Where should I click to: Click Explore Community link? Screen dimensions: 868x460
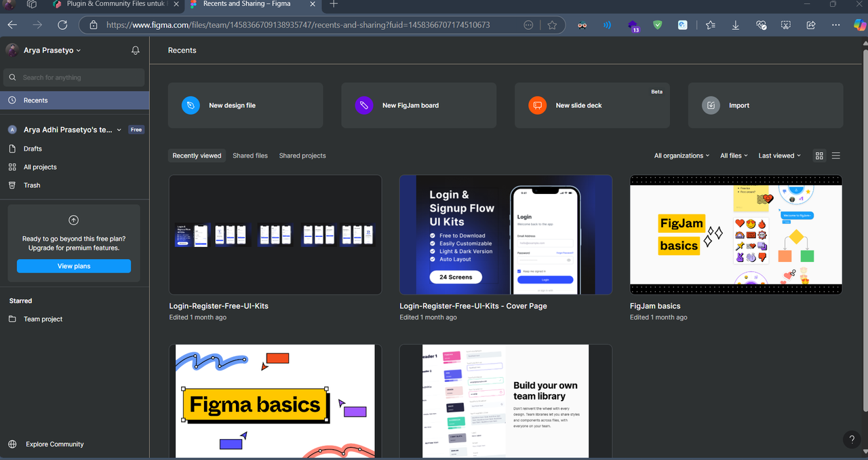(55, 444)
